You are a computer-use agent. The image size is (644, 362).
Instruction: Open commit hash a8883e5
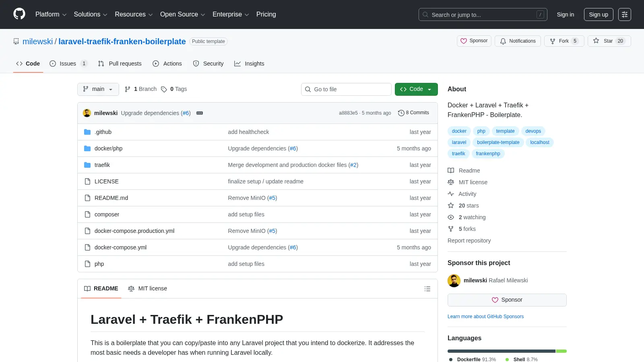coord(348,113)
